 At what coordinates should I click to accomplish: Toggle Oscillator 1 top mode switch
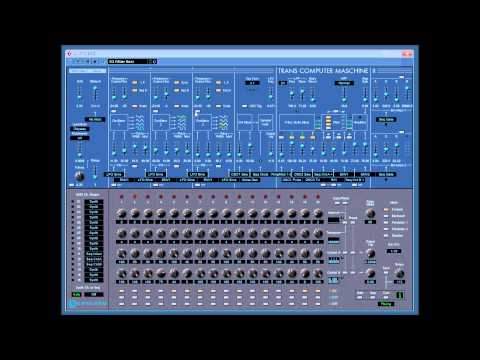pos(134,82)
